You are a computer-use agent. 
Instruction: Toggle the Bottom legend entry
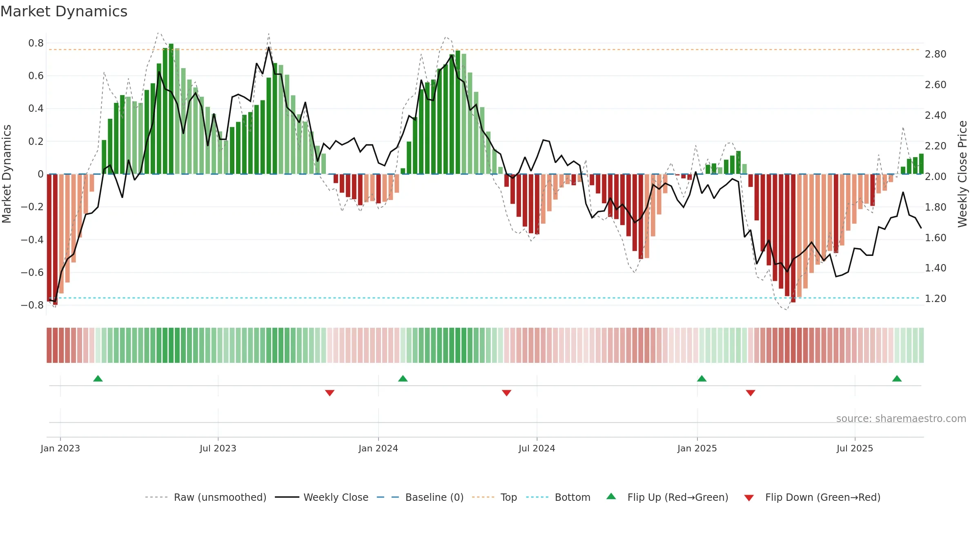558,497
